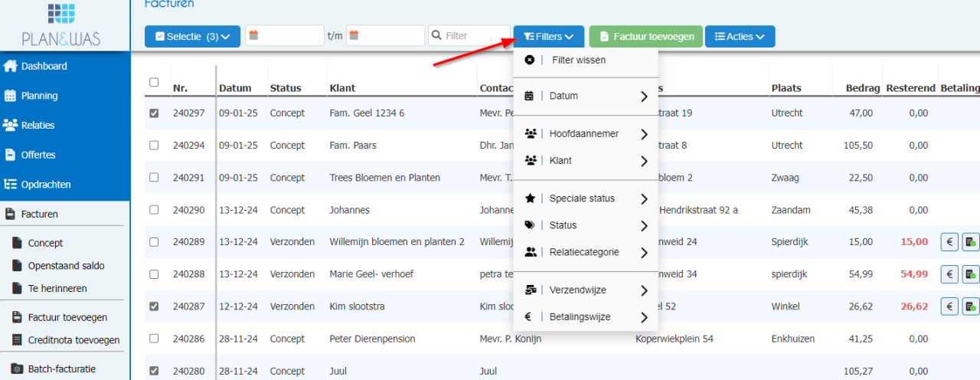This screenshot has height=380, width=980.
Task: Click invoice number 240286
Action: [x=188, y=338]
